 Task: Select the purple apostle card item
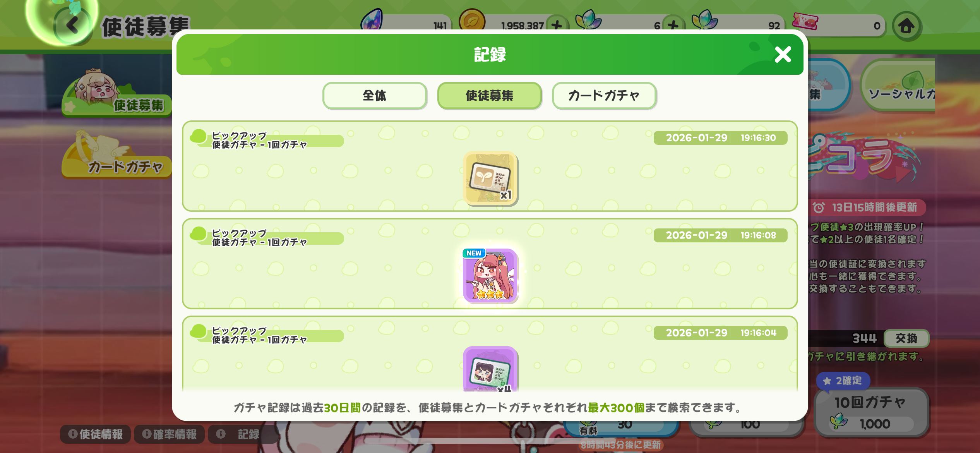point(490,369)
